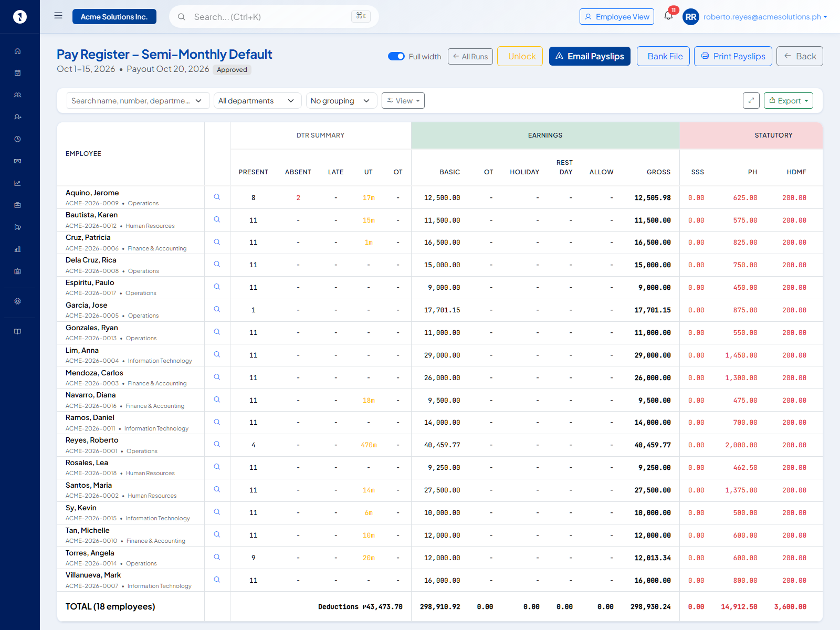This screenshot has height=630, width=840.
Task: View details magnifier for Reyes, Roberto
Action: pyautogui.click(x=217, y=444)
